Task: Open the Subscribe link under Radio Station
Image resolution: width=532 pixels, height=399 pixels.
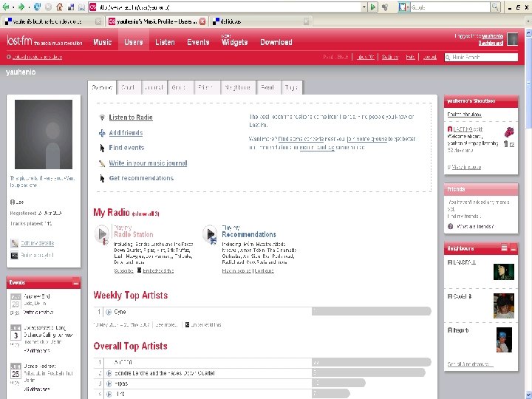Action: point(123,270)
